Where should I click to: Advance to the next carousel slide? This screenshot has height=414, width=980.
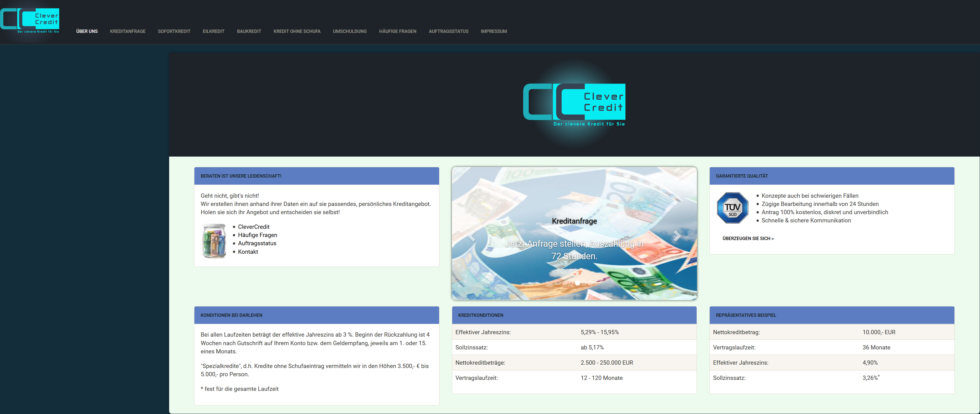click(677, 236)
